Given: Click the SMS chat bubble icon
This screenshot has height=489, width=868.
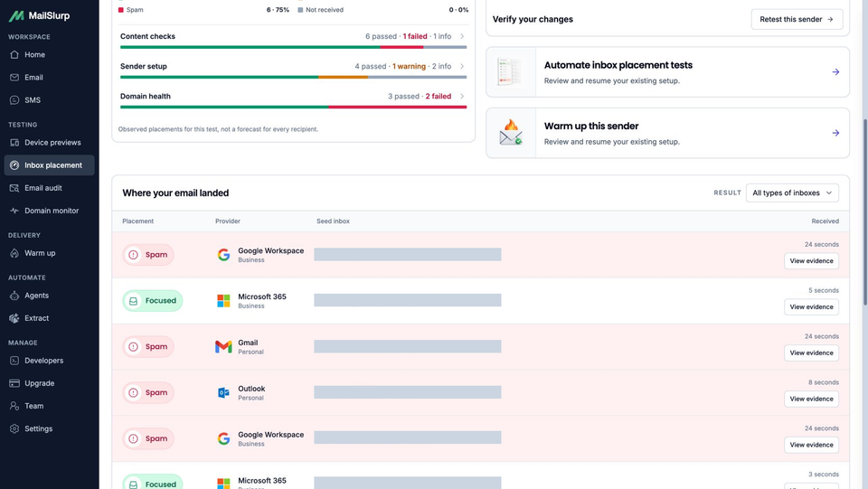Looking at the screenshot, I should point(14,100).
